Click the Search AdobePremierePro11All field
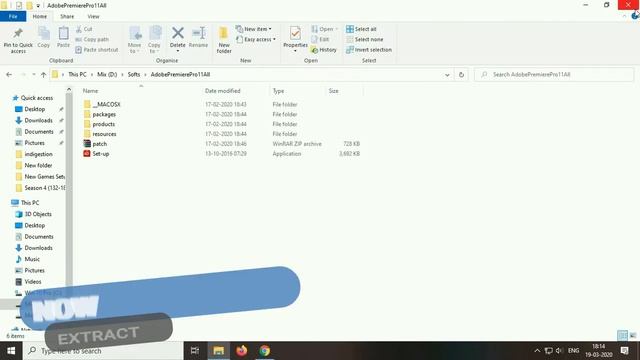 point(554,75)
